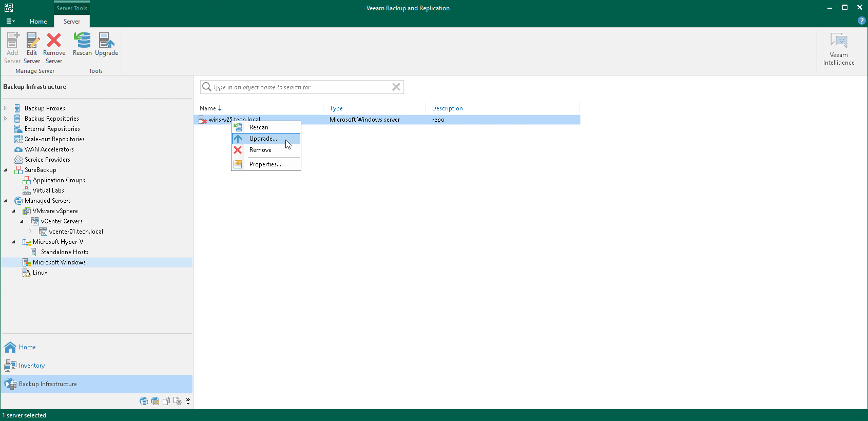Image resolution: width=868 pixels, height=421 pixels.
Task: Expand the Backup Proxies node
Action: 6,108
